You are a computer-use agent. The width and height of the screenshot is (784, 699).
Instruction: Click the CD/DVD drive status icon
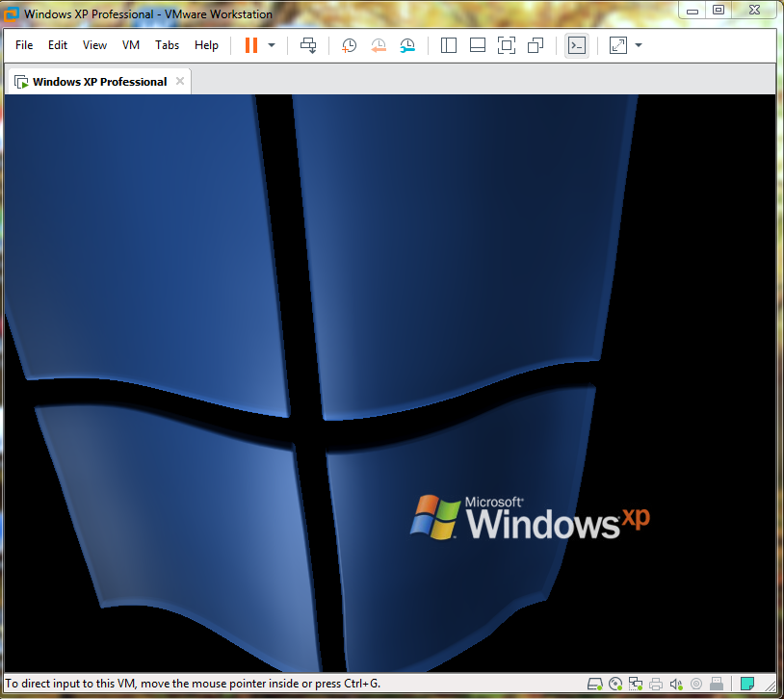tap(615, 684)
